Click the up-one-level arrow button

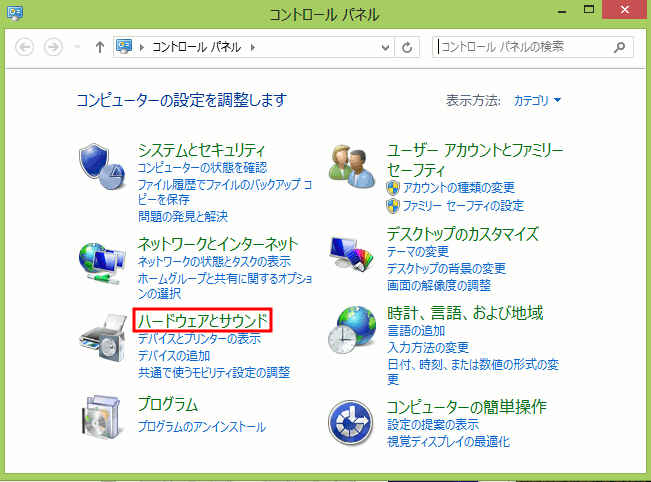(100, 47)
